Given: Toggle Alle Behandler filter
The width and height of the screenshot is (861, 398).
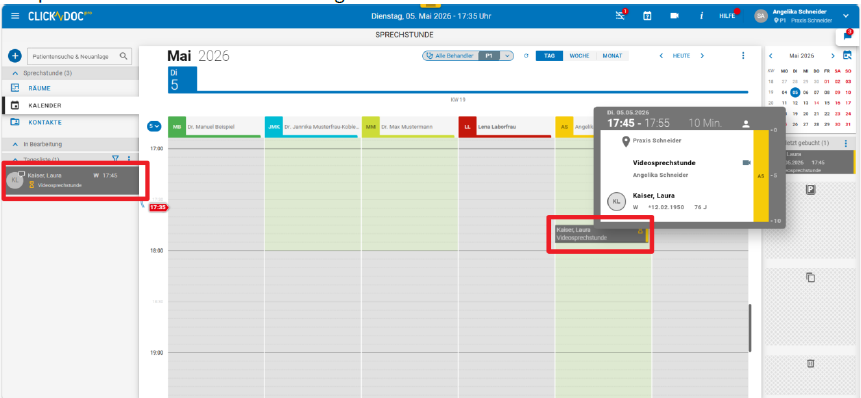Looking at the screenshot, I should click(x=450, y=55).
